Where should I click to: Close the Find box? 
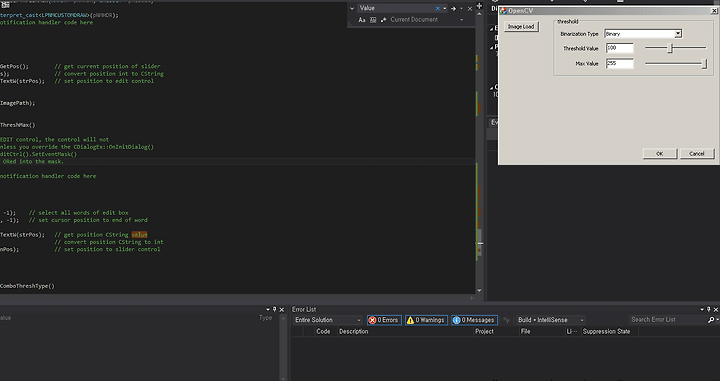point(470,8)
